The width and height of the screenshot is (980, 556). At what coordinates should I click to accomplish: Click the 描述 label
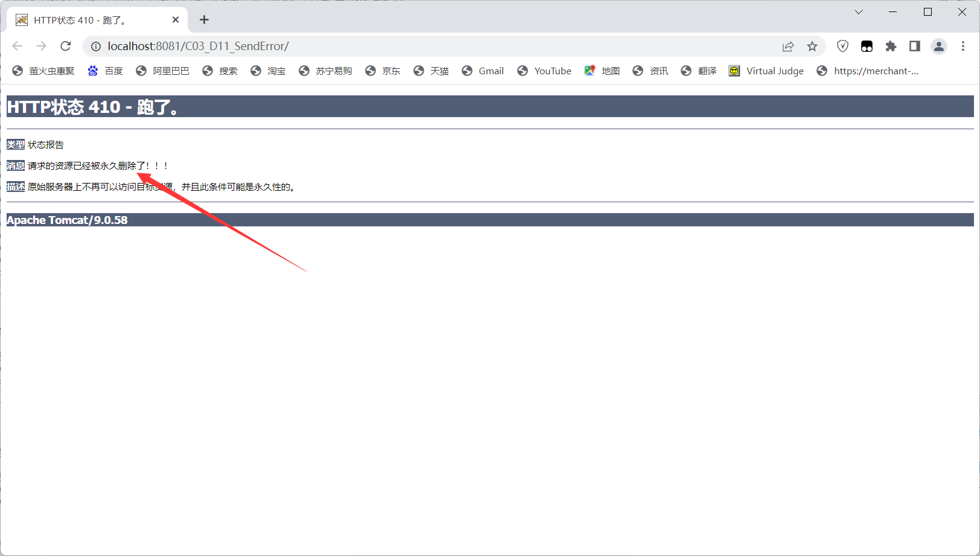click(16, 187)
